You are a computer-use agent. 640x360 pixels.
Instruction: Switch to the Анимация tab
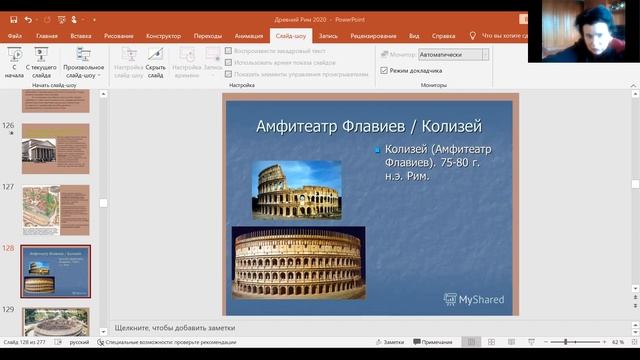(x=249, y=36)
